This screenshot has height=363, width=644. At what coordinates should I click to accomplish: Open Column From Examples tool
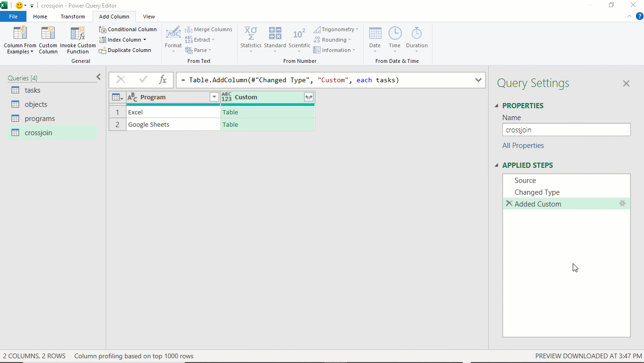coord(20,34)
